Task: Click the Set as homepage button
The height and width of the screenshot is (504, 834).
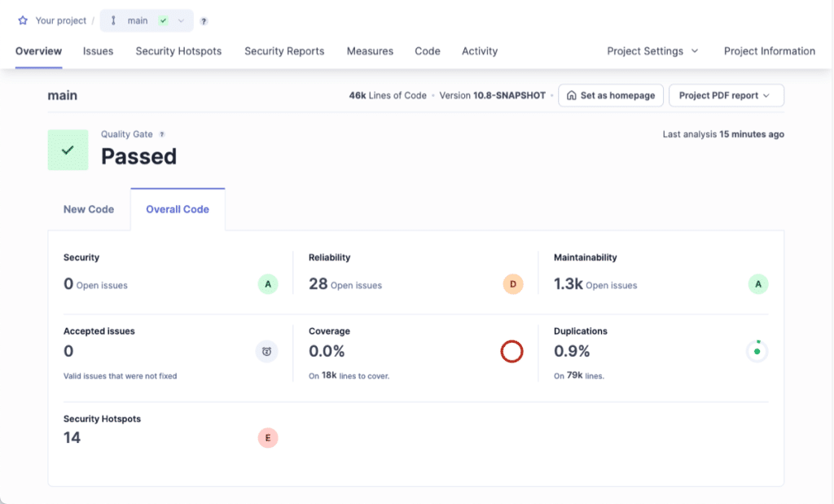Action: pyautogui.click(x=610, y=95)
